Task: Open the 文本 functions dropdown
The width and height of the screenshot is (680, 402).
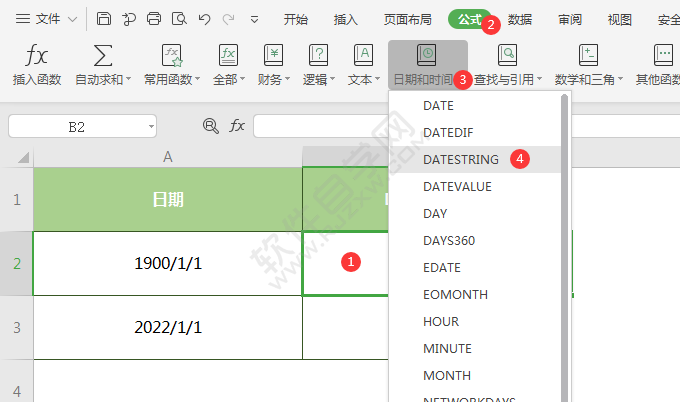Action: point(363,64)
